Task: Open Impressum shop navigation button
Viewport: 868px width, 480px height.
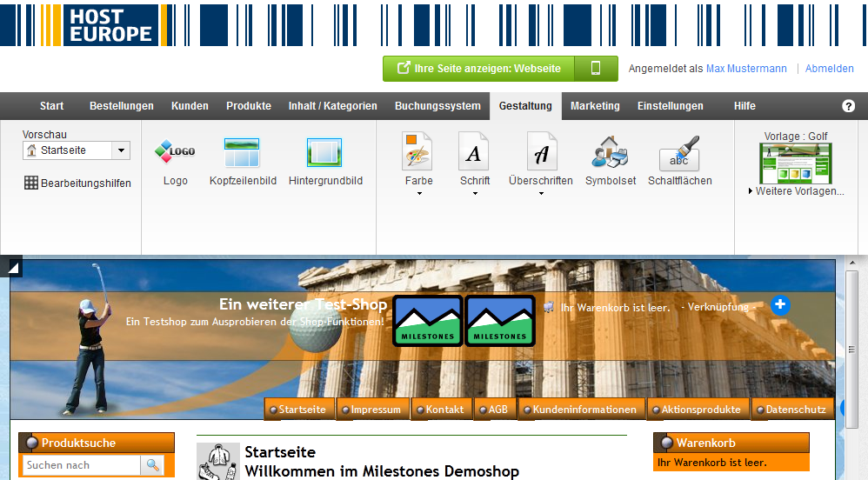Action: click(x=372, y=410)
